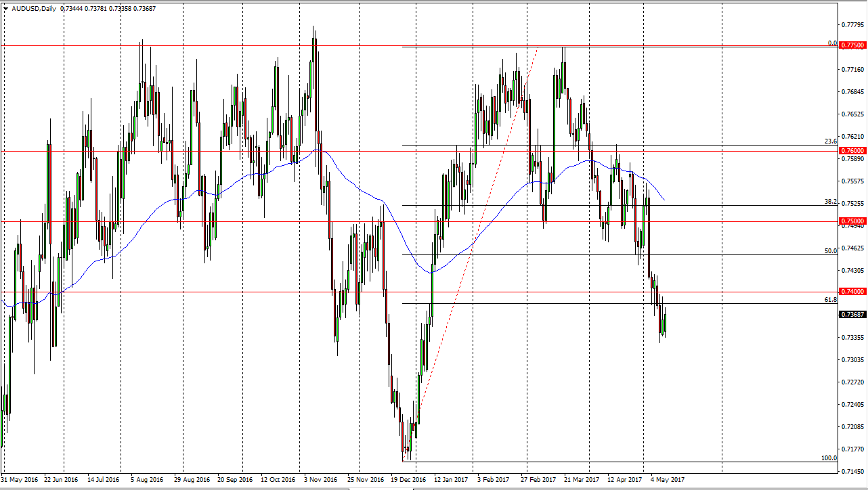Click the 23.6 Fibonacci level label

pos(831,142)
